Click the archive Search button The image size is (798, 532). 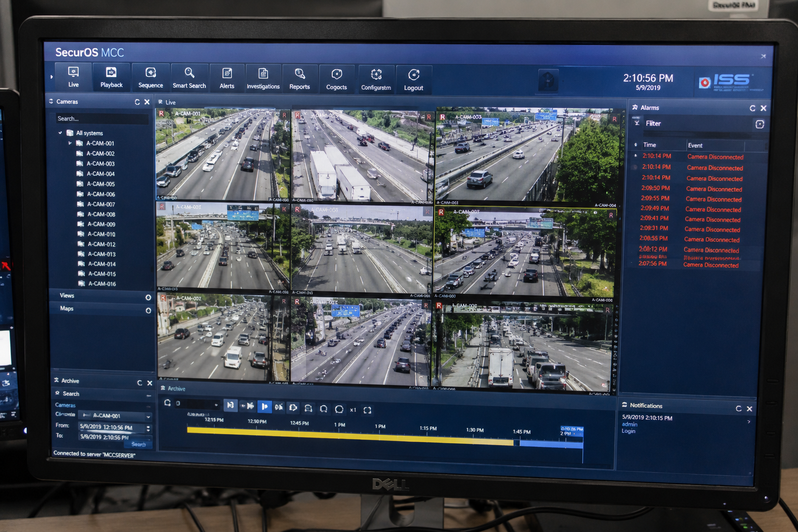point(139,444)
